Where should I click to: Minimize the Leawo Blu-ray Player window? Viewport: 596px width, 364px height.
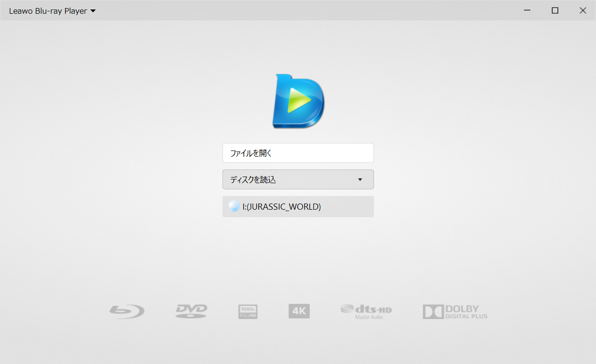[x=527, y=10]
